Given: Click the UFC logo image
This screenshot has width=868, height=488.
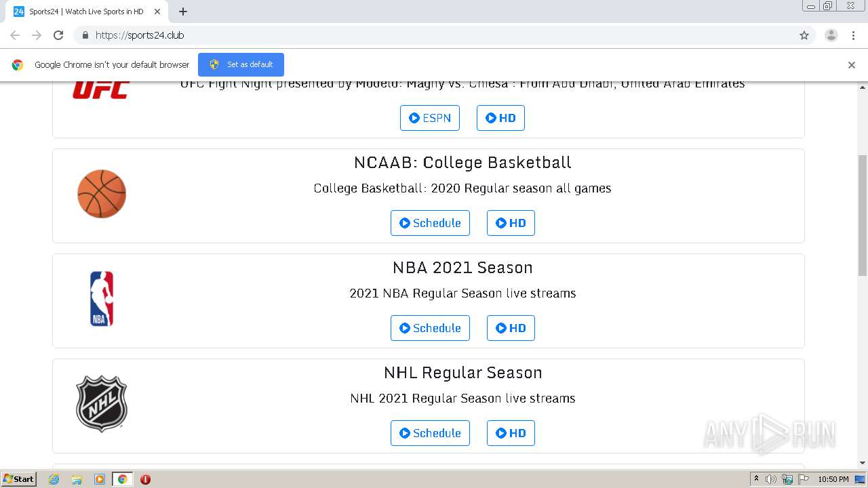Looking at the screenshot, I should (x=101, y=89).
